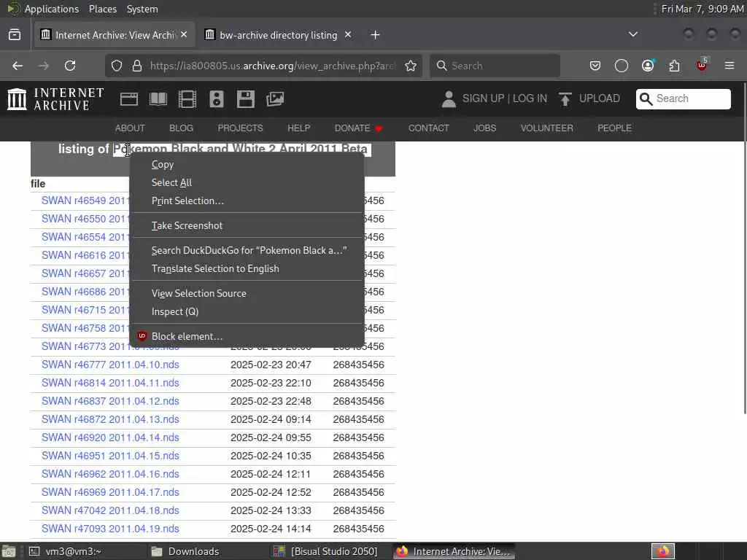
Task: Choose Copy in the context menu
Action: (247, 164)
